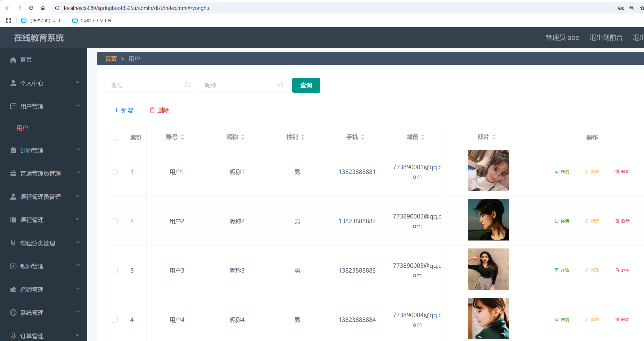Select 退出到前台 in top menu
The width and height of the screenshot is (644, 341).
[606, 37]
